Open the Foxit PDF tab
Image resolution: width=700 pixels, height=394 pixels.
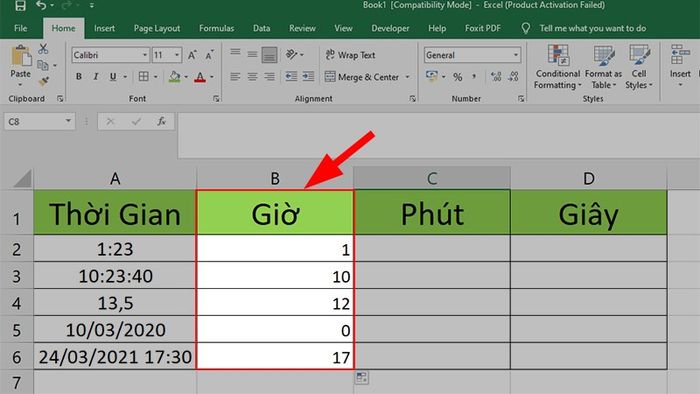click(x=483, y=28)
